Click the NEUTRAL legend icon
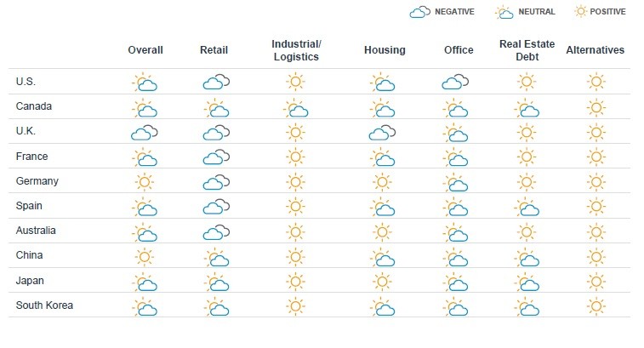Image resolution: width=644 pixels, height=348 pixels. point(504,12)
